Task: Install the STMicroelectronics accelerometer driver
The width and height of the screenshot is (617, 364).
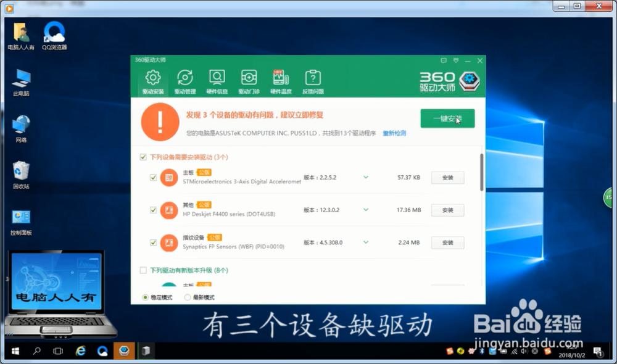Action: click(x=447, y=178)
